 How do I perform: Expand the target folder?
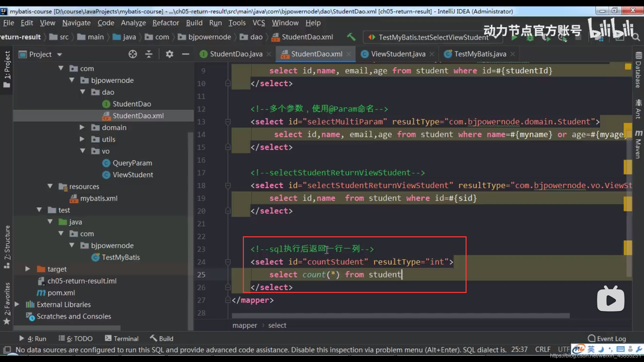click(x=28, y=269)
